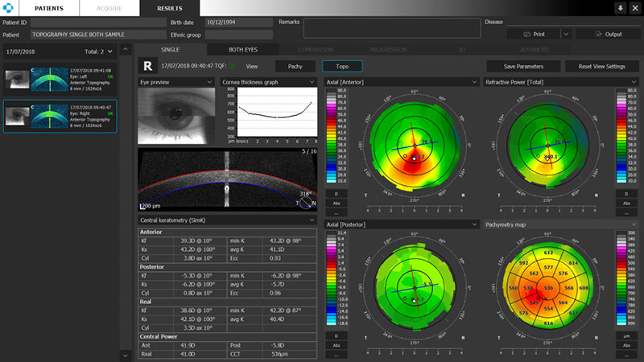Expand the Print options arrow
This screenshot has height=362, width=644.
coord(566,35)
